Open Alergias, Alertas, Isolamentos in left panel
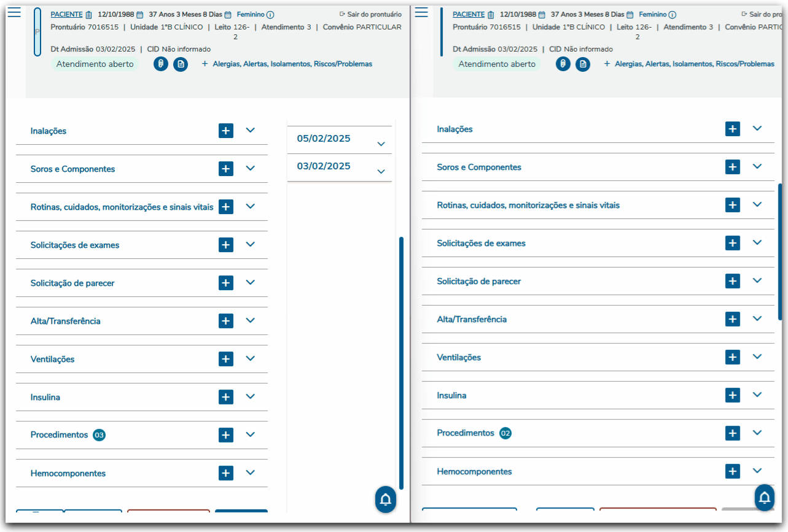 click(287, 64)
